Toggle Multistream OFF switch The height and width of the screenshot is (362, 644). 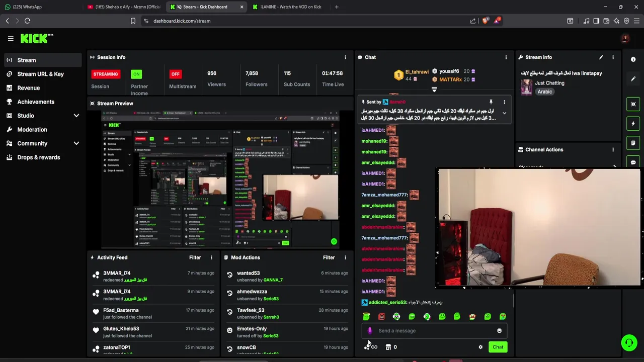pyautogui.click(x=175, y=74)
